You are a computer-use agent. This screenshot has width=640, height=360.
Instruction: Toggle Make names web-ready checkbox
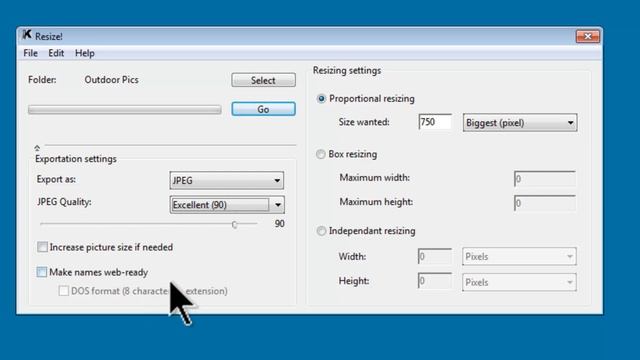pos(42,272)
